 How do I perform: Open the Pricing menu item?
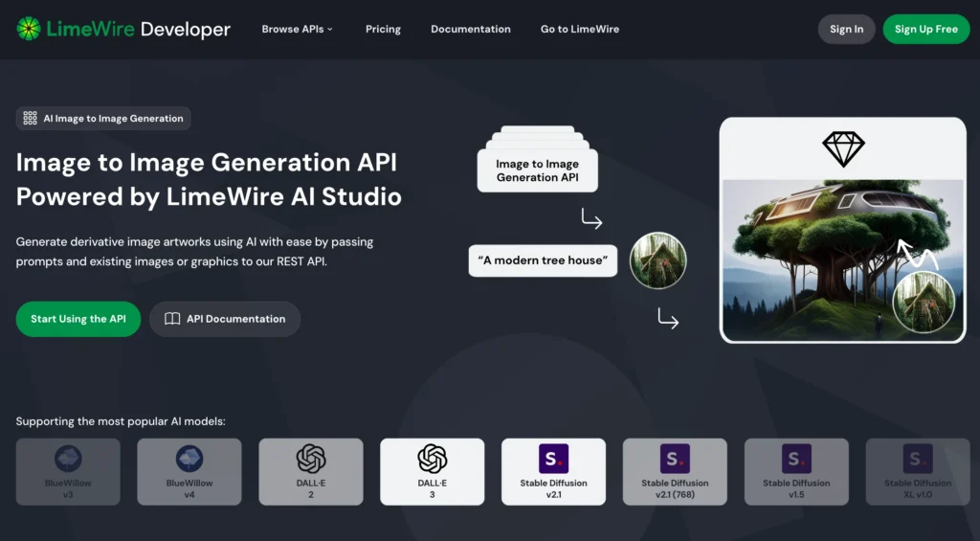(x=383, y=29)
